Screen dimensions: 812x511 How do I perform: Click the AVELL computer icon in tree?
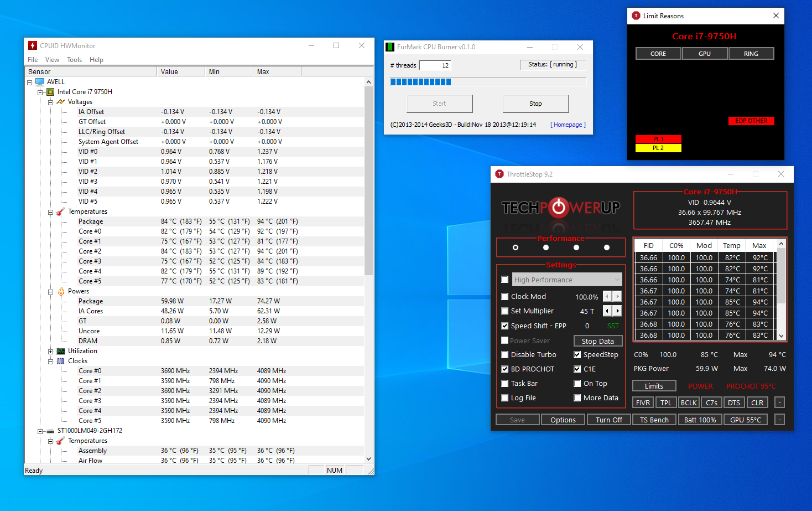pos(40,82)
